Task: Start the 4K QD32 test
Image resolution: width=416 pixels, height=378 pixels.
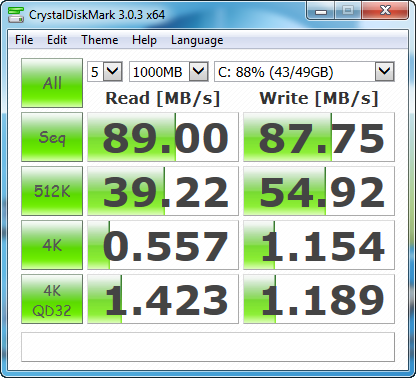Action: 52,299
